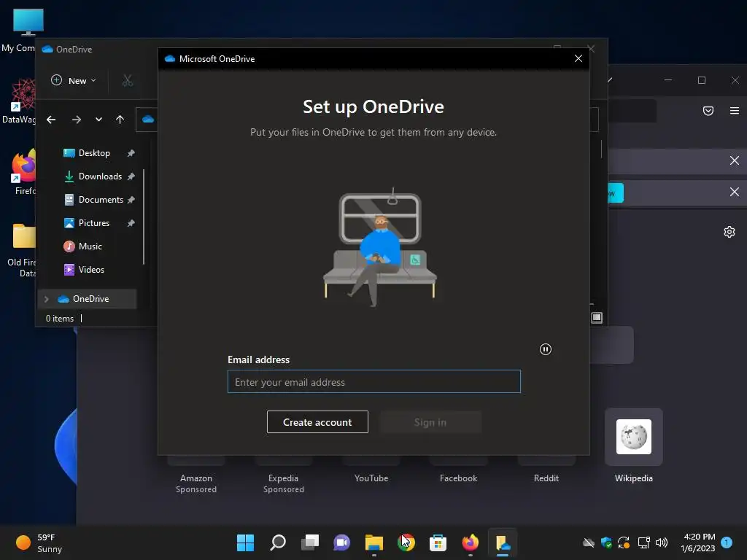The image size is (747, 560).
Task: Go up one folder level in Explorer
Action: point(120,120)
